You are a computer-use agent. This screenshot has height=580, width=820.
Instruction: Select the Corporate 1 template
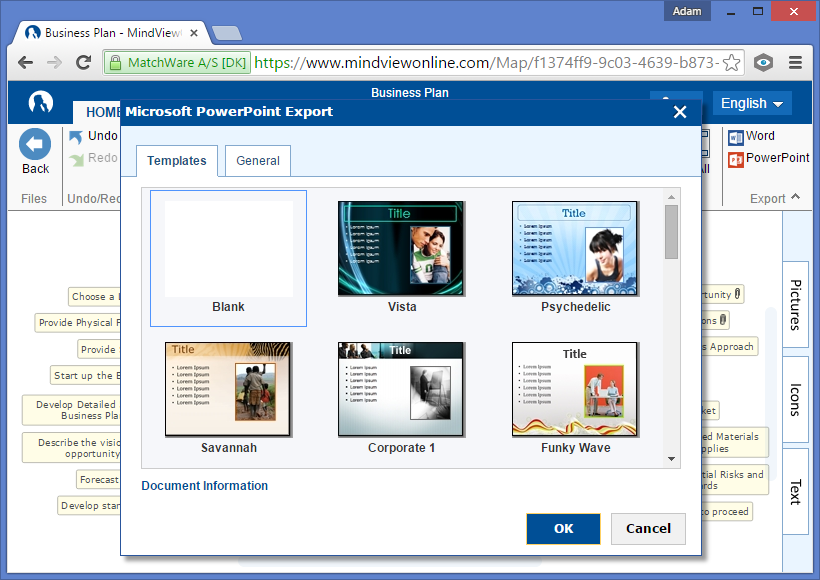pos(402,399)
